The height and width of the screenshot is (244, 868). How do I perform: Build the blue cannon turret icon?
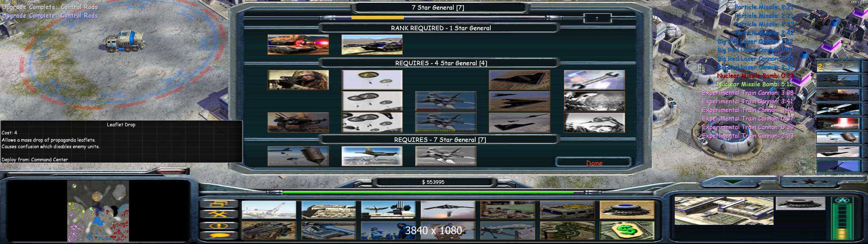(328, 231)
